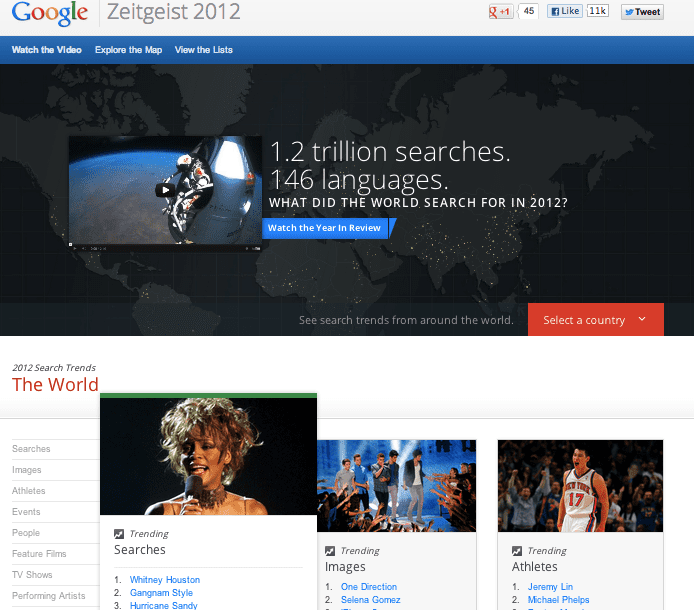The width and height of the screenshot is (694, 610).
Task: Click the Zeitgeist 2012 title
Action: coord(174,12)
